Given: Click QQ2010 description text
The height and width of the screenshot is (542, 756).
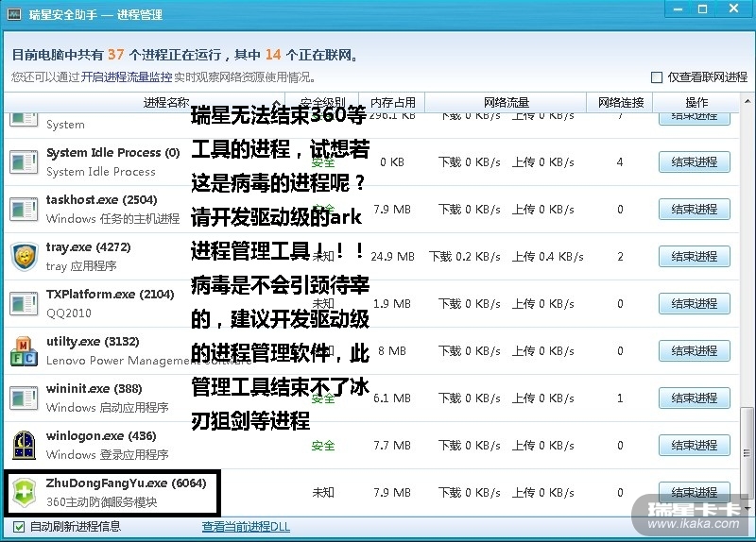Looking at the screenshot, I should coord(69,313).
